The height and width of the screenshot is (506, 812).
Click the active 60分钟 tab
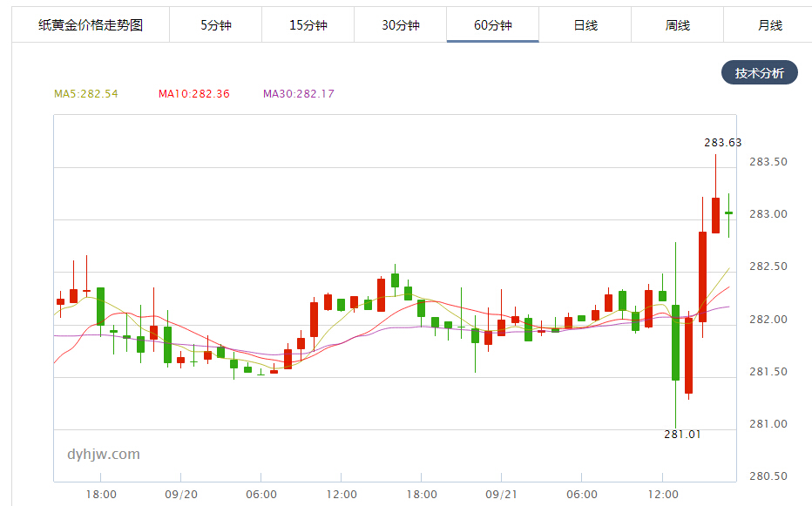coord(492,25)
